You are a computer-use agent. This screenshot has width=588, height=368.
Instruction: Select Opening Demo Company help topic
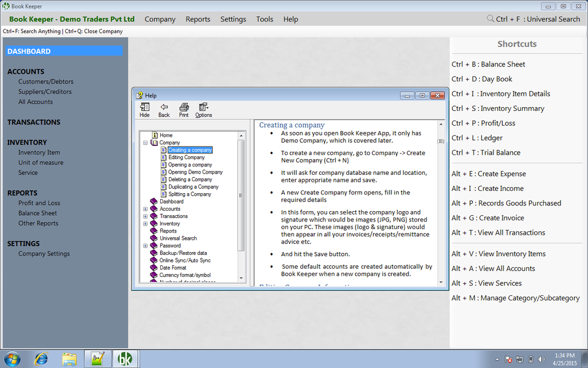[195, 172]
